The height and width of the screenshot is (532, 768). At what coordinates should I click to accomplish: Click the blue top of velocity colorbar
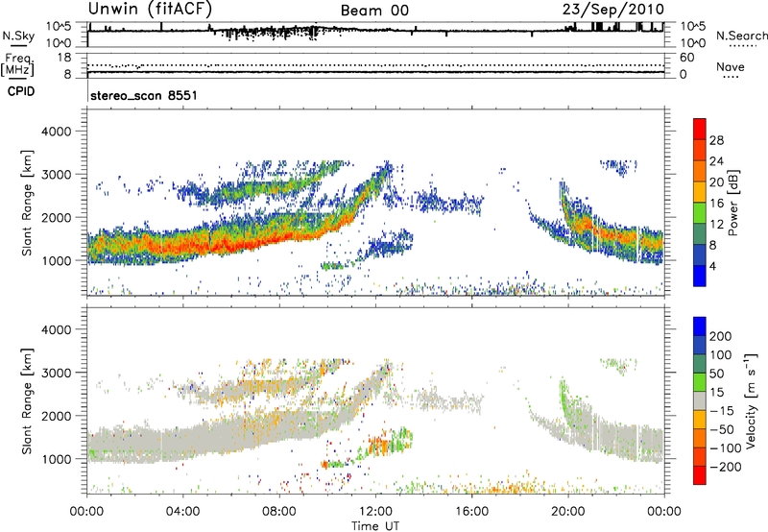pyautogui.click(x=700, y=326)
